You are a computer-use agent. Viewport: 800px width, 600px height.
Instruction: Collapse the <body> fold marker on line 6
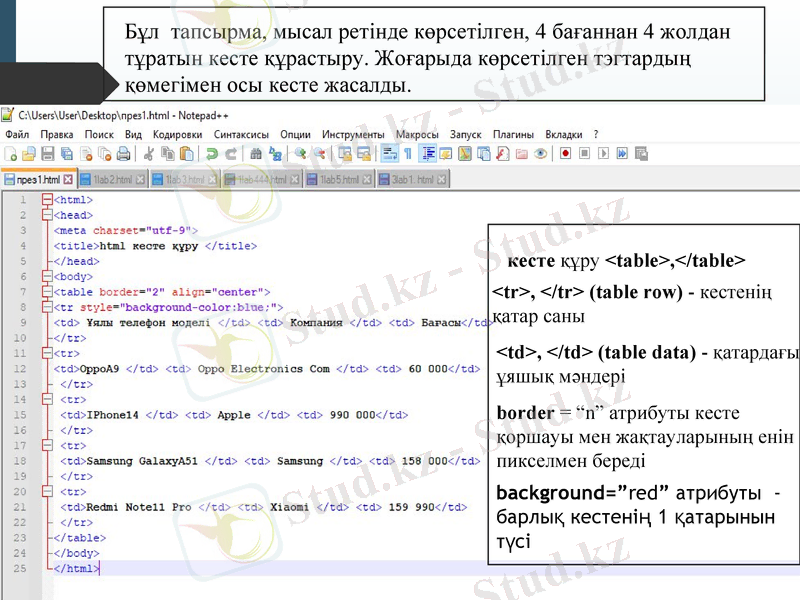46,276
